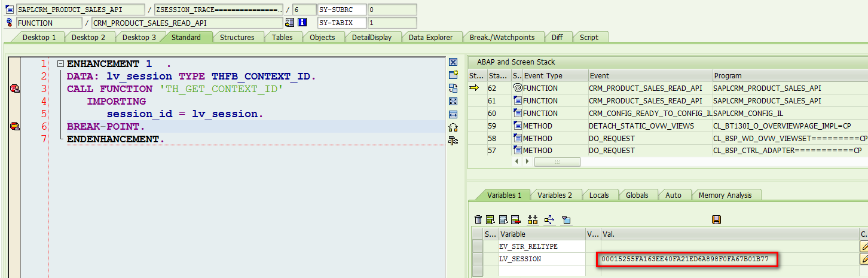868x278 pixels.
Task: Click the swap tool icon
Action: click(453, 88)
